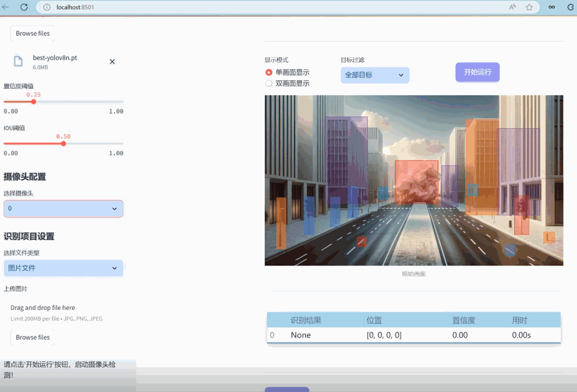Click the 原始画面 image caption
The height and width of the screenshot is (392, 577).
413,274
